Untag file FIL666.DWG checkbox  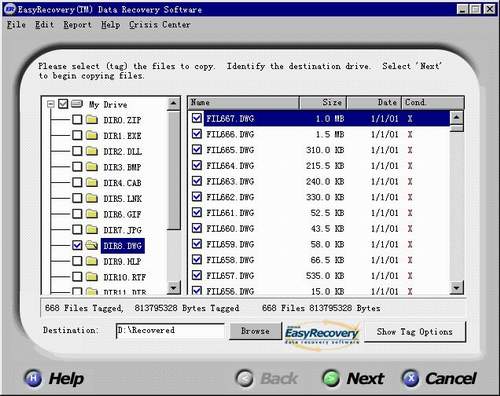tap(197, 134)
